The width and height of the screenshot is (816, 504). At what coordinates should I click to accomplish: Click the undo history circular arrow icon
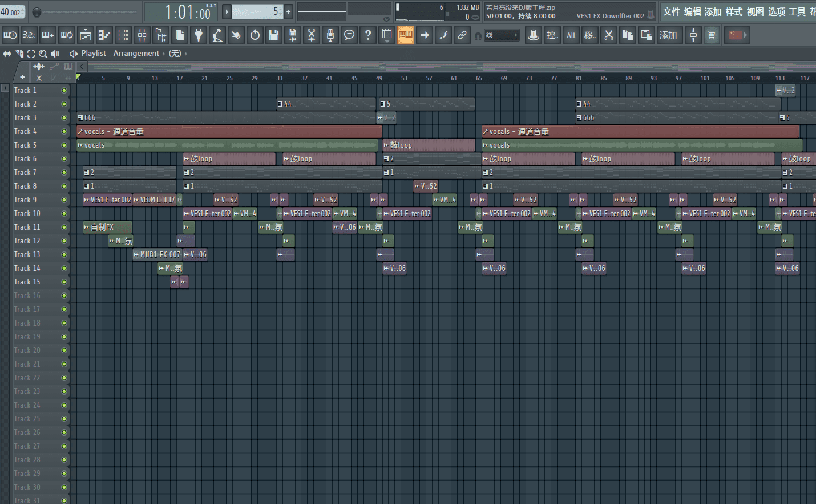[x=255, y=35]
